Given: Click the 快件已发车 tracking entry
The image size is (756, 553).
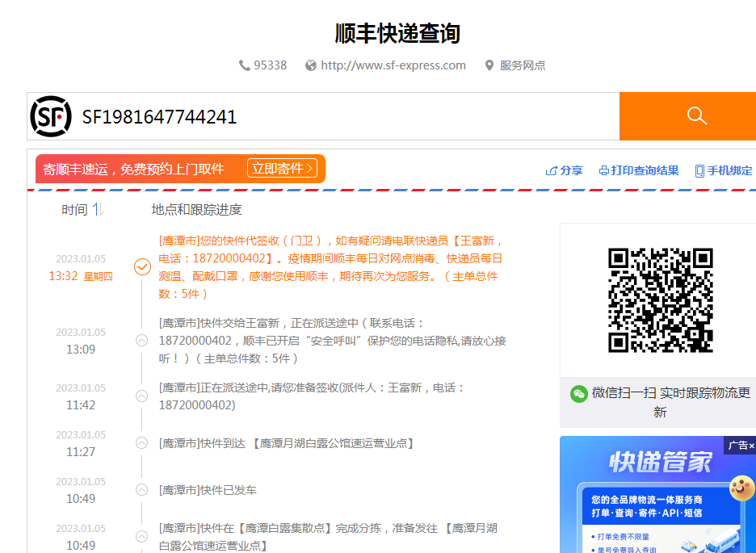Looking at the screenshot, I should [208, 490].
